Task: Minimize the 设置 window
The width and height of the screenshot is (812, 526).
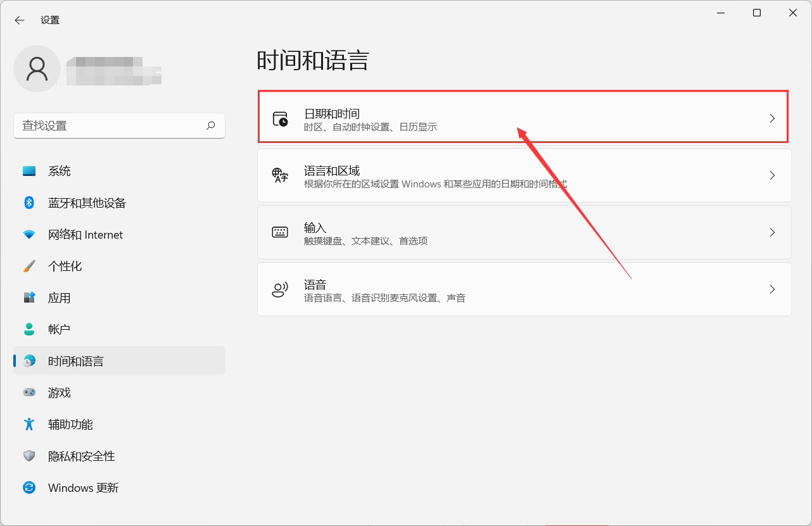Action: point(721,13)
